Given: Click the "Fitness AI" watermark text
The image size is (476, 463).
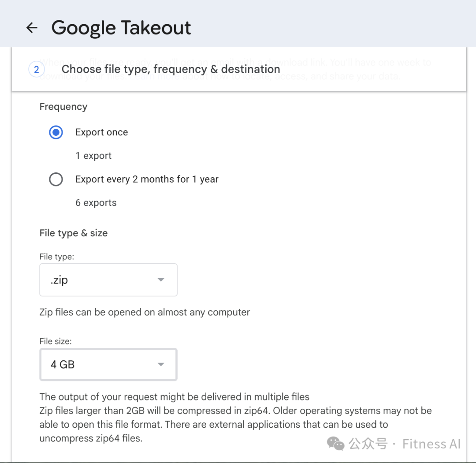Looking at the screenshot, I should point(431,444).
